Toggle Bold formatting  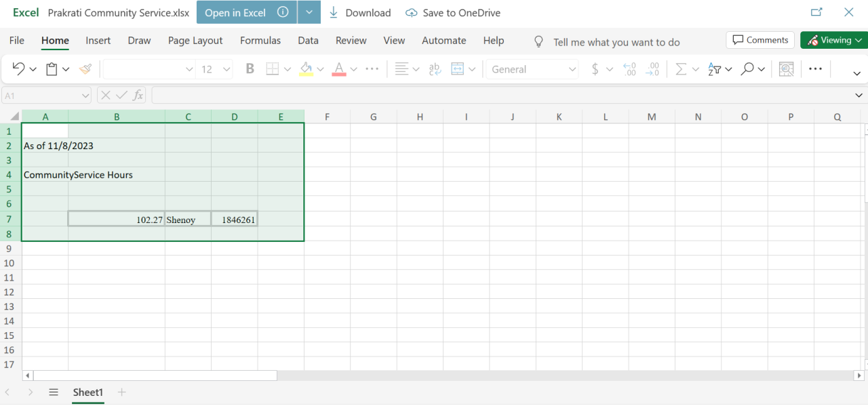pyautogui.click(x=250, y=68)
